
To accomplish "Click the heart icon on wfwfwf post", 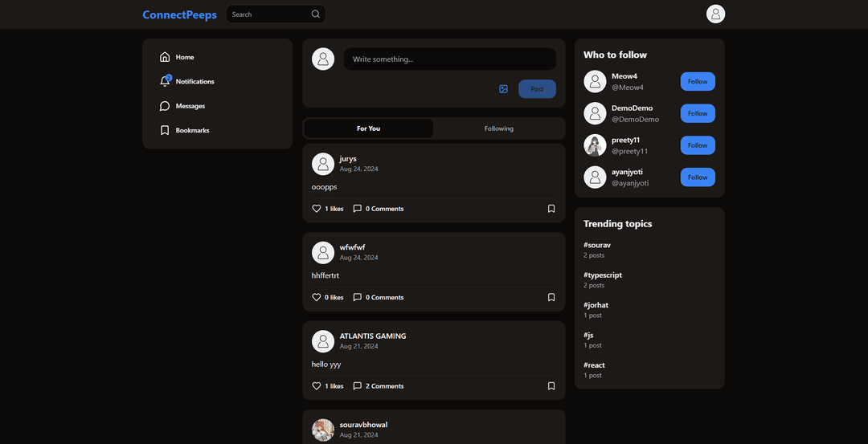I will tap(317, 297).
